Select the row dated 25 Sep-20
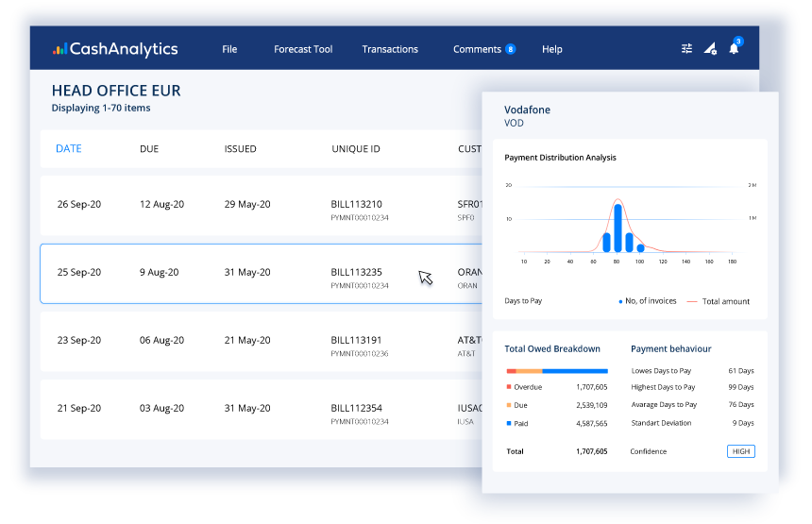 point(262,274)
